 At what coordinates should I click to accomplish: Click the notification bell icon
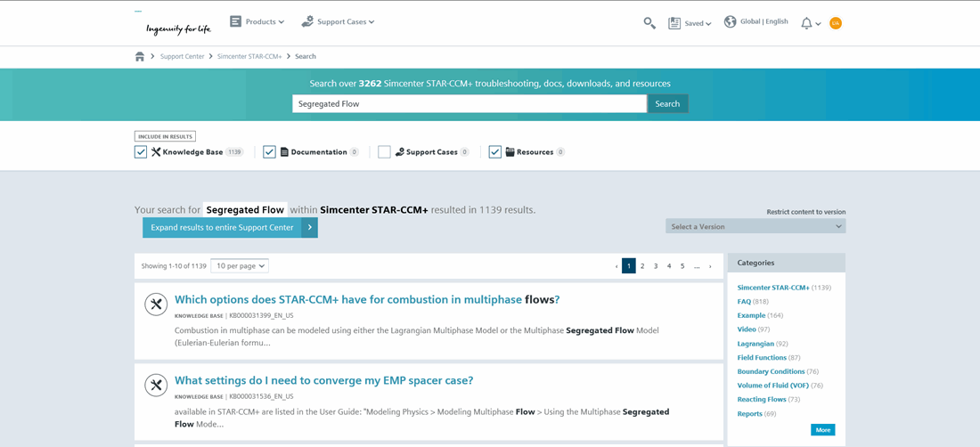coord(807,24)
